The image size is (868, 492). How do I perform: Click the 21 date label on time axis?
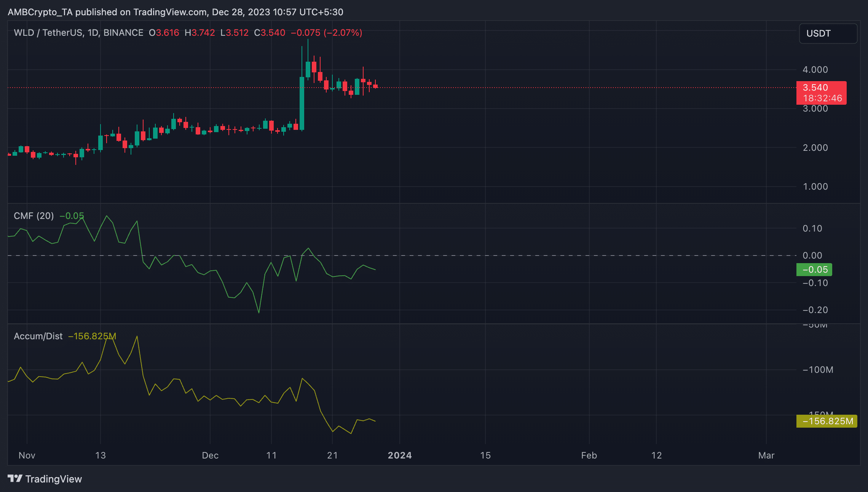[332, 455]
